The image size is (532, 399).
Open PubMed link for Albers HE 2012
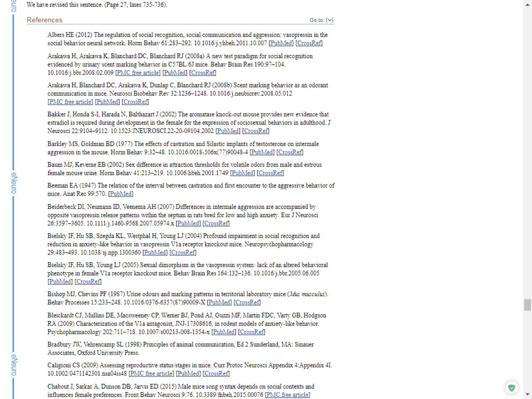281,43
